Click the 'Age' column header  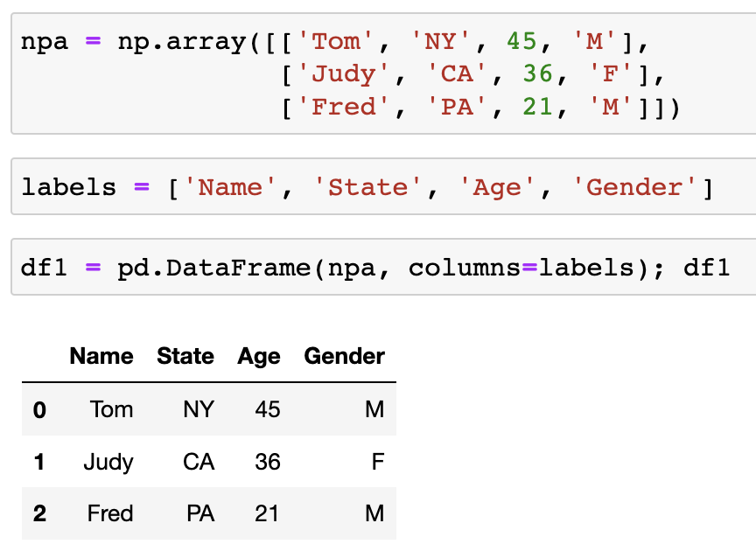click(x=259, y=357)
